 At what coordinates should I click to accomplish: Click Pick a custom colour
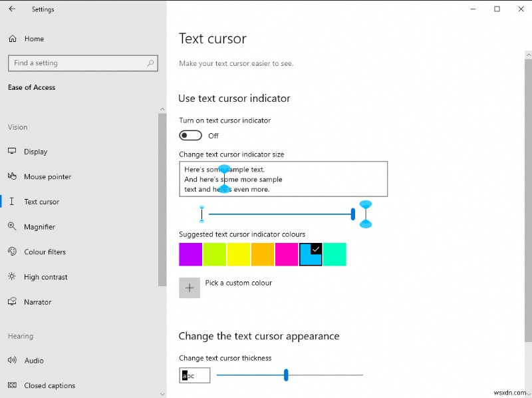coord(190,288)
